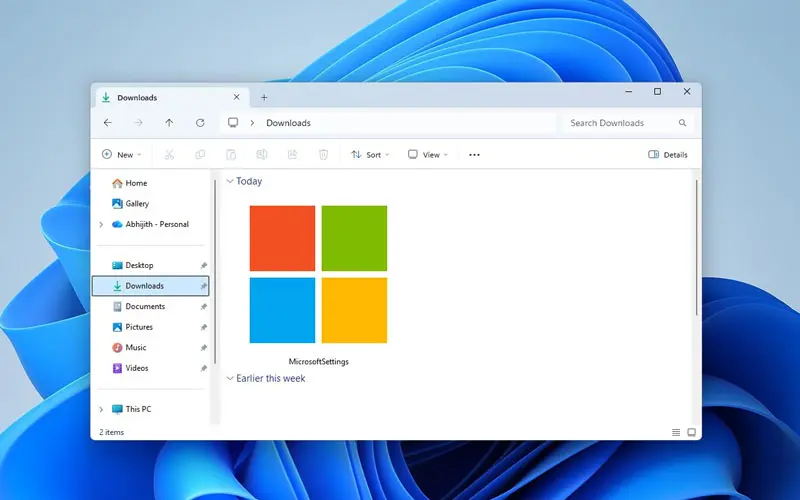Viewport: 800px width, 500px height.
Task: Open the New dropdown menu
Action: coord(121,155)
